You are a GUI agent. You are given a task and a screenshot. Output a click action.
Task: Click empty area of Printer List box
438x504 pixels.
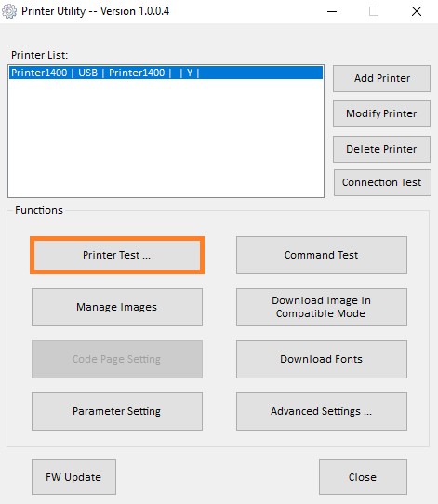(x=166, y=139)
